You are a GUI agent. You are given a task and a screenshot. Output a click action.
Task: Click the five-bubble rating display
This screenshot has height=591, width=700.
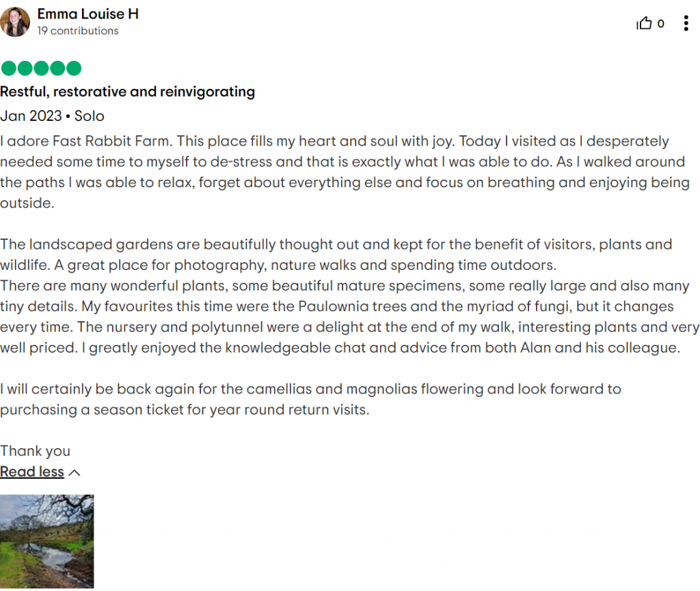coord(40,68)
